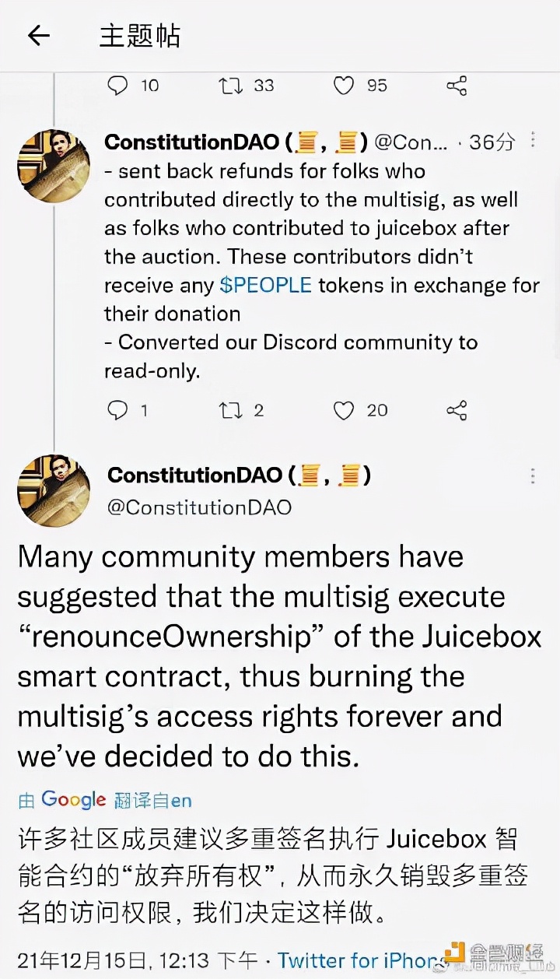Tap the 主题帖 page title
This screenshot has height=979, width=560.
coord(140,36)
